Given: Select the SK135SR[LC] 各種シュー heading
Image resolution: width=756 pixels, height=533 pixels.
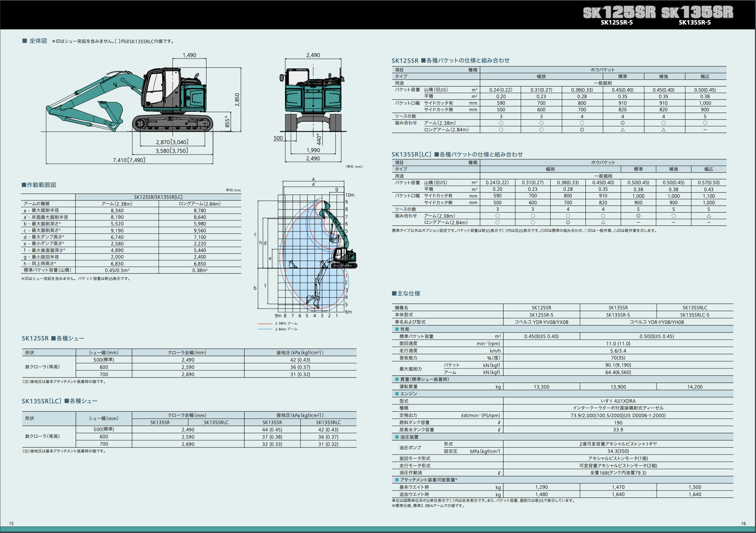Looking at the screenshot, I should click(59, 401).
